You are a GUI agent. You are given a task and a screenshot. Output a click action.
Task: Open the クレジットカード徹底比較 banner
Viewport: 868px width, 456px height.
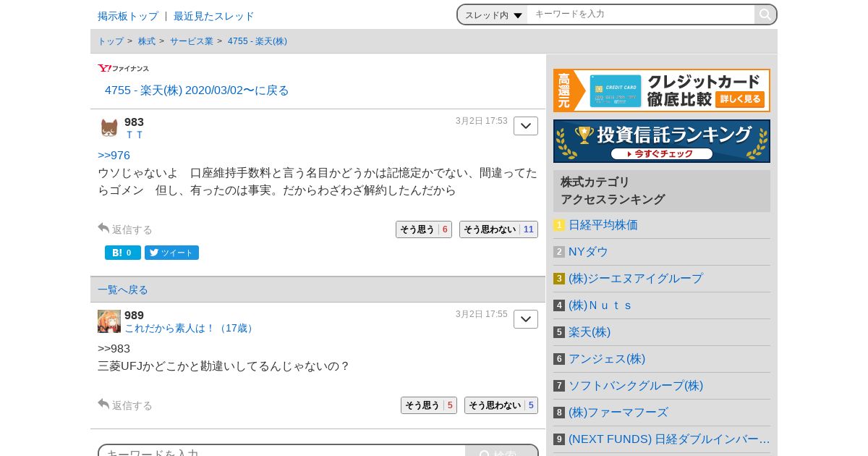coord(662,90)
